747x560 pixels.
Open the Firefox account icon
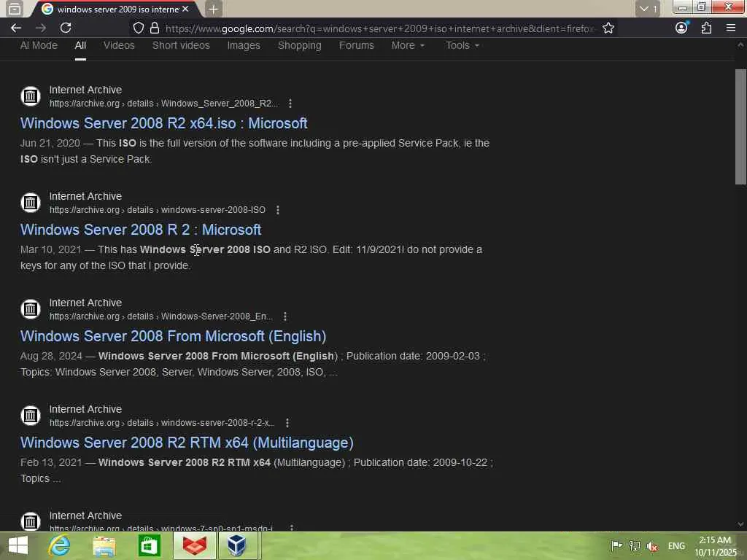tap(682, 28)
